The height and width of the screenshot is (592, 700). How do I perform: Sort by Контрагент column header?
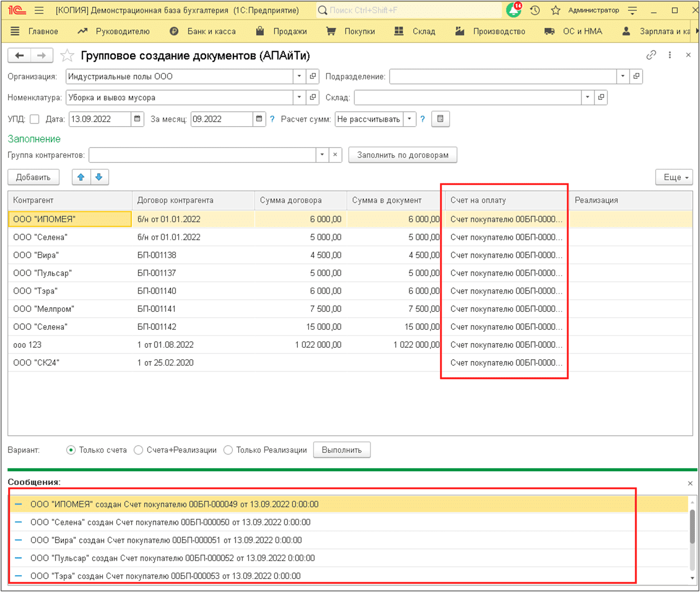point(70,200)
